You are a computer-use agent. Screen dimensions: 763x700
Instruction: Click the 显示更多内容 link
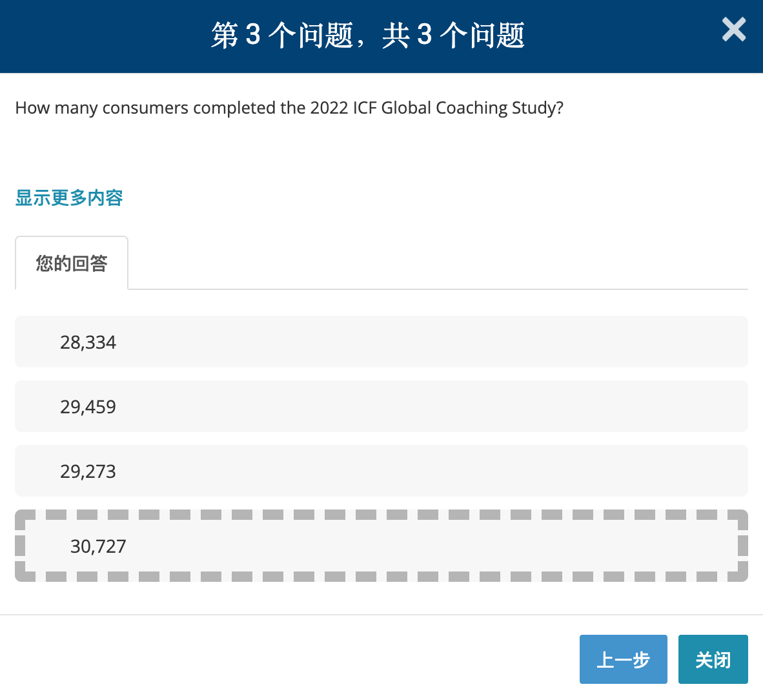click(69, 198)
